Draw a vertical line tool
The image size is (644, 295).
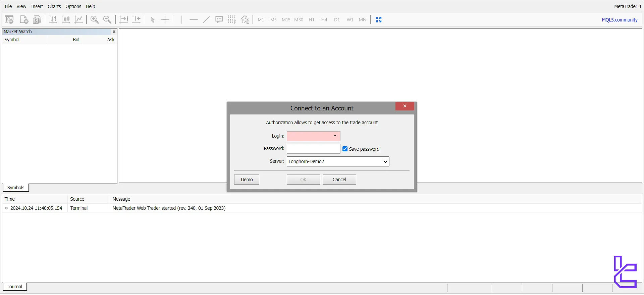[181, 20]
